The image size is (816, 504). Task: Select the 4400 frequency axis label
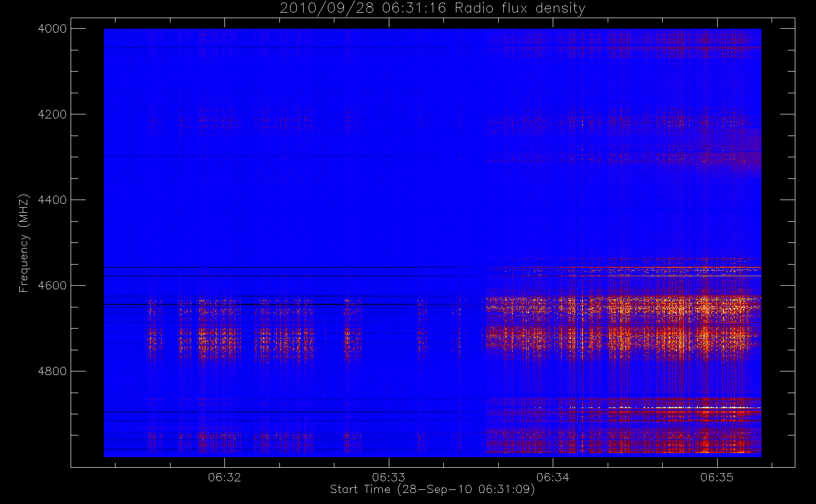(52, 200)
